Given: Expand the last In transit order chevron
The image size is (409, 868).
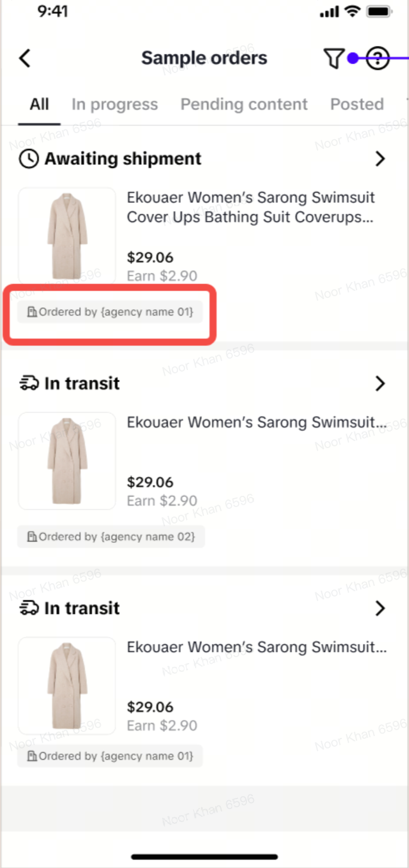Looking at the screenshot, I should [380, 608].
